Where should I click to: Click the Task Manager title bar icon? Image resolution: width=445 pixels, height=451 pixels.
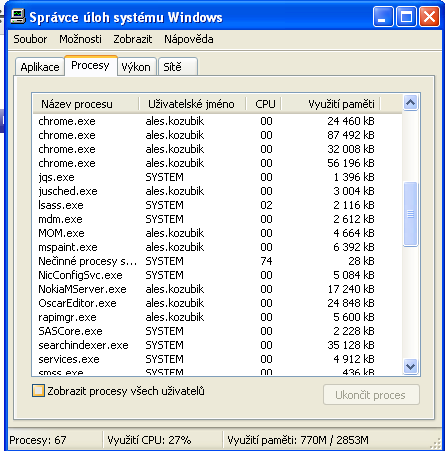click(18, 16)
